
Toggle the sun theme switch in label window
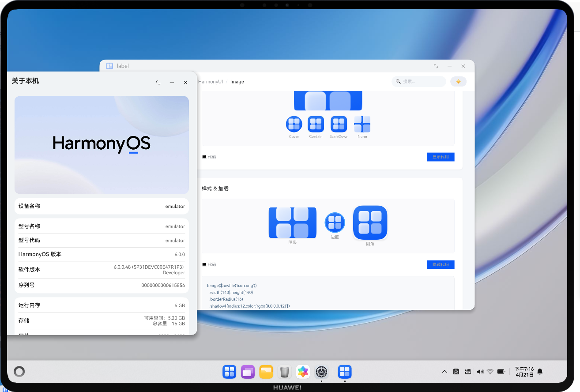click(458, 82)
